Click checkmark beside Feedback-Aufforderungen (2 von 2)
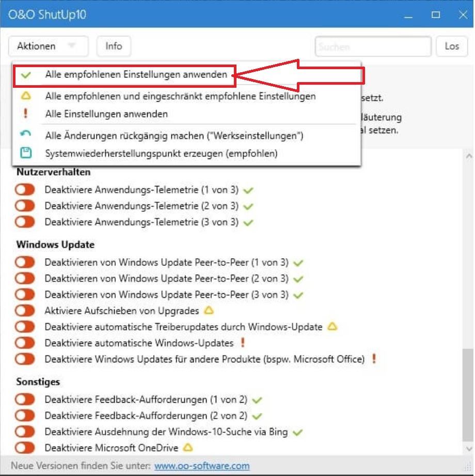 click(x=257, y=417)
